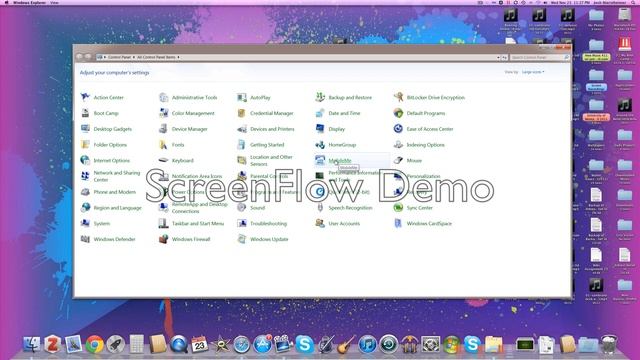Click Windows CardSpace link

(429, 224)
